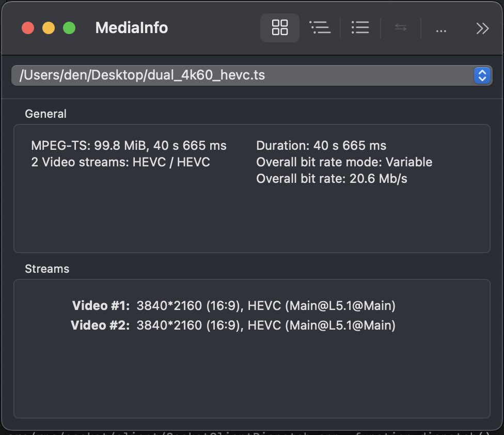Maximize the MediaInfo window with green button
The image size is (504, 435).
[69, 28]
